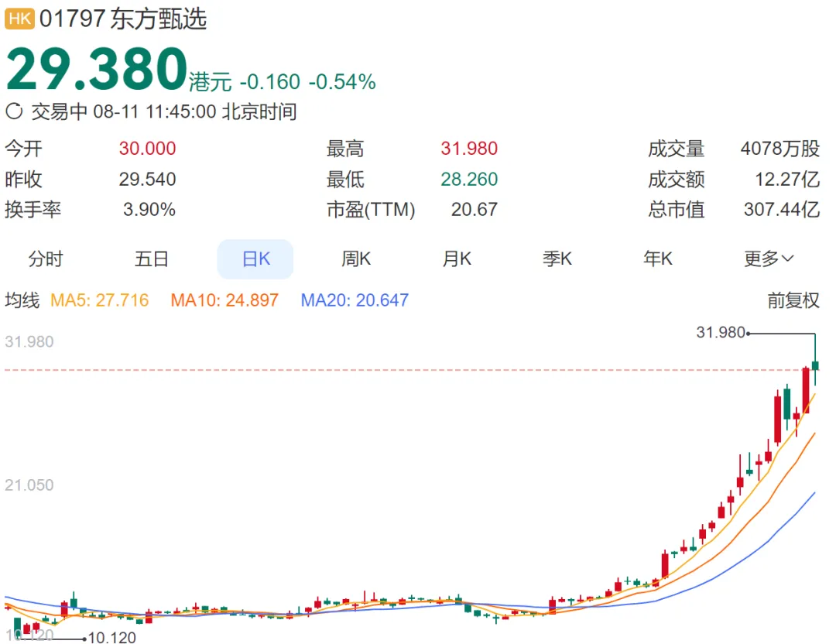Switch to the 五日 chart tab

point(151,259)
